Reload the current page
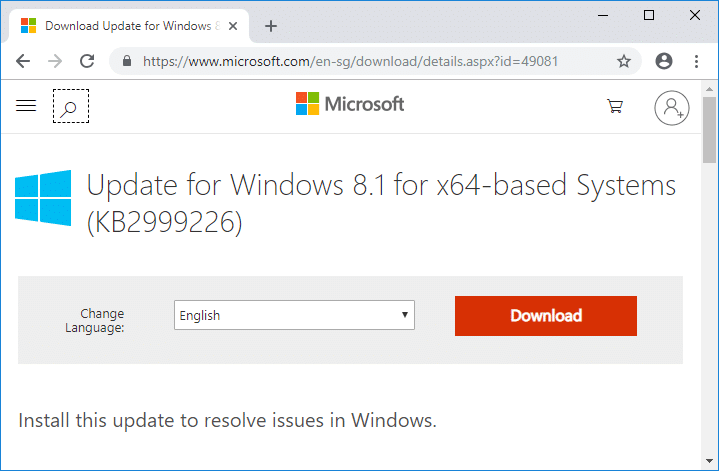The image size is (719, 471). pos(87,61)
